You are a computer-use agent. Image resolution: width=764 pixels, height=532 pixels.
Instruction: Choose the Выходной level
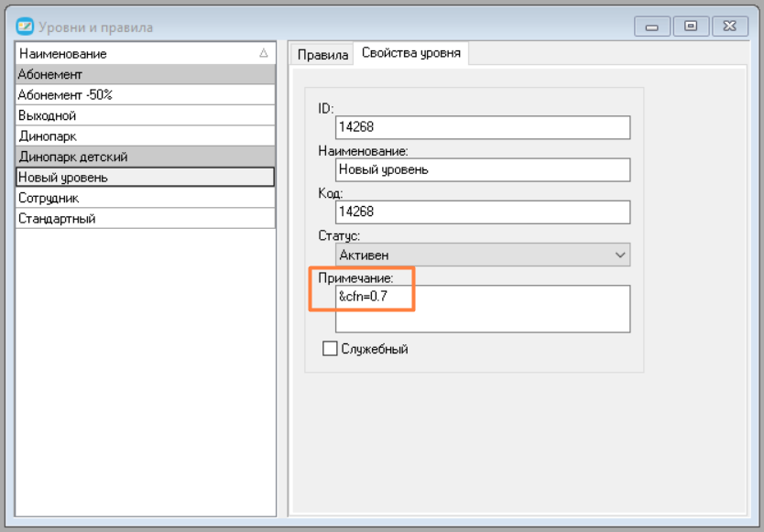146,115
